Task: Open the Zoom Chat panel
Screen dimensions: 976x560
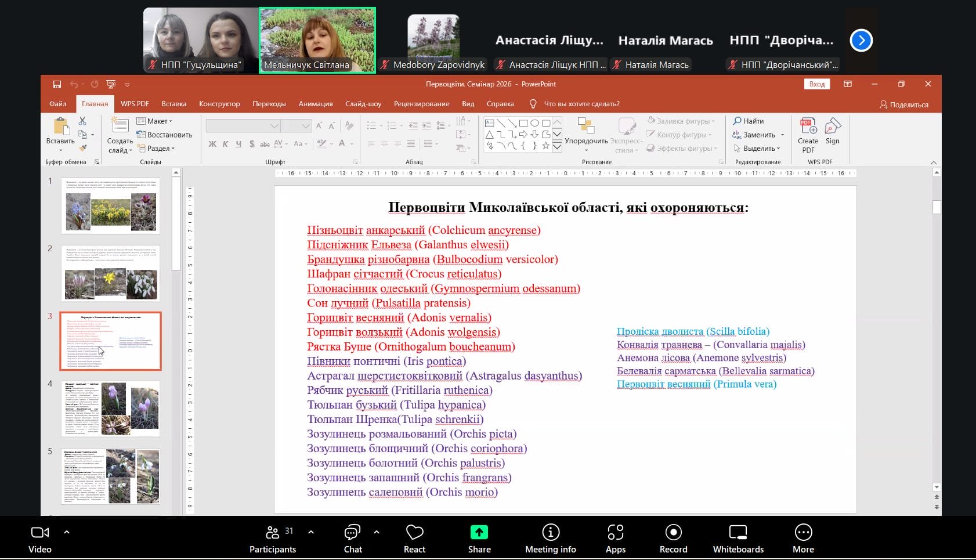Action: coord(352,539)
